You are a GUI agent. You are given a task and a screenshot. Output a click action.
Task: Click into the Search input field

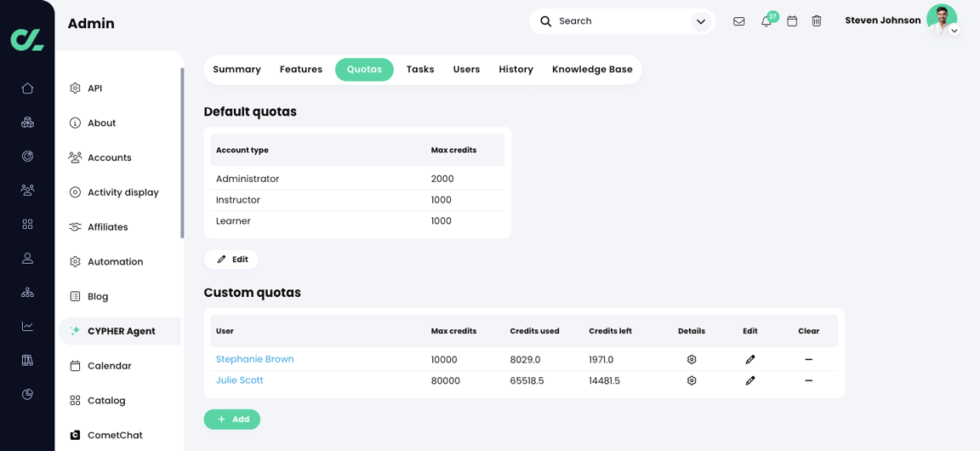621,21
